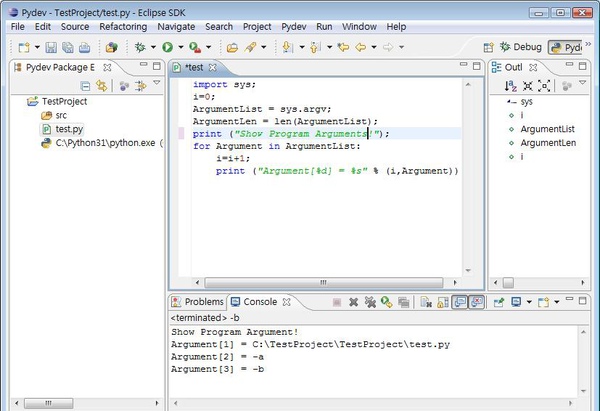Open the Next Annotation dropdown arrow
Viewport: 600px width, 411px height.
pyautogui.click(x=302, y=47)
